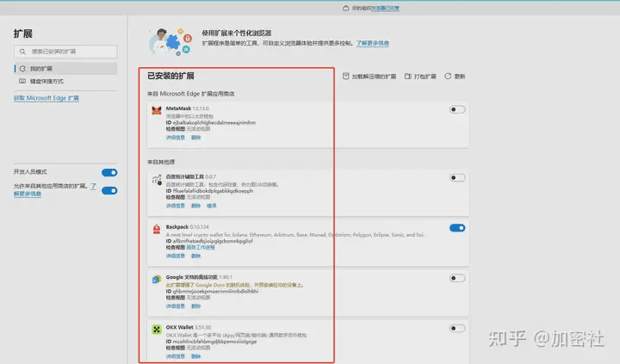The width and height of the screenshot is (620, 364).
Task: Click the Backpack crypto wallet description
Action: [x=295, y=235]
